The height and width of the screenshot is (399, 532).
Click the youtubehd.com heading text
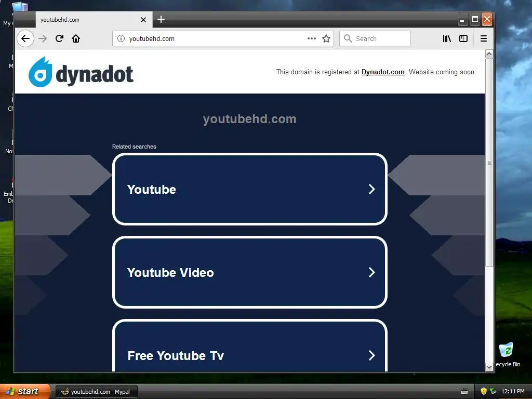click(250, 119)
